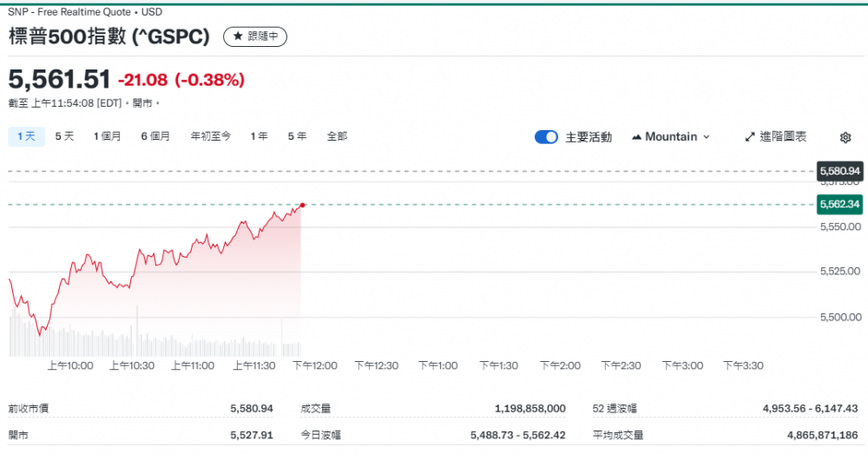The height and width of the screenshot is (454, 868).
Task: Switch chart to 1年 range
Action: click(x=259, y=136)
